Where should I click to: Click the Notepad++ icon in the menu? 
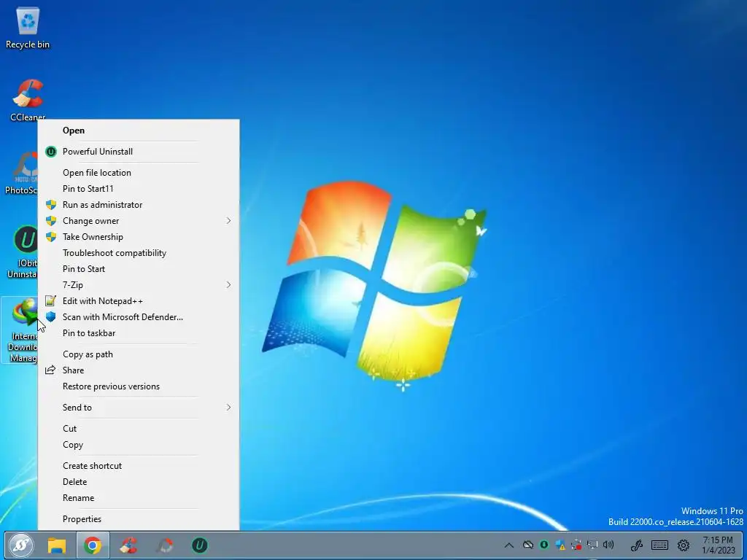pyautogui.click(x=50, y=300)
